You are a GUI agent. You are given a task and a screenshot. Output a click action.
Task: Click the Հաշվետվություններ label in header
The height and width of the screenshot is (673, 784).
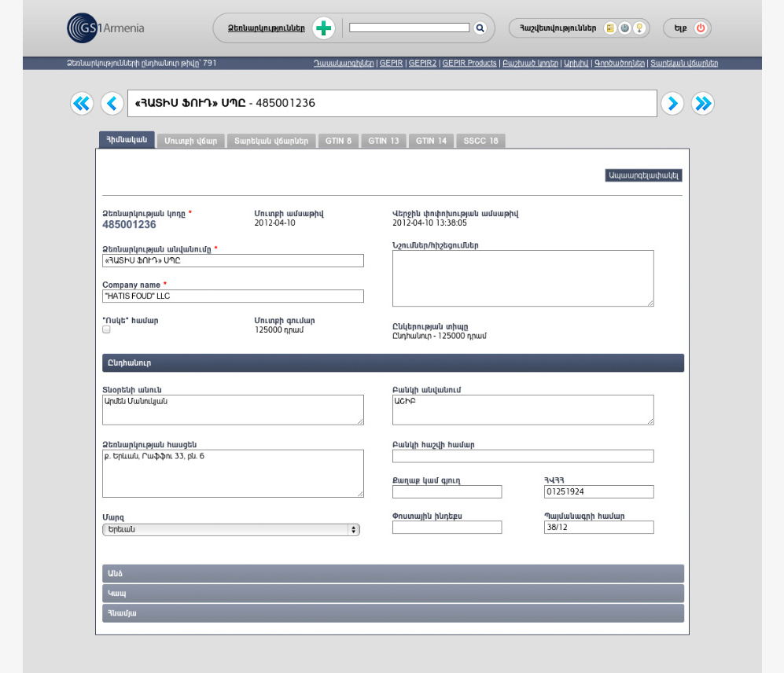[x=558, y=28]
